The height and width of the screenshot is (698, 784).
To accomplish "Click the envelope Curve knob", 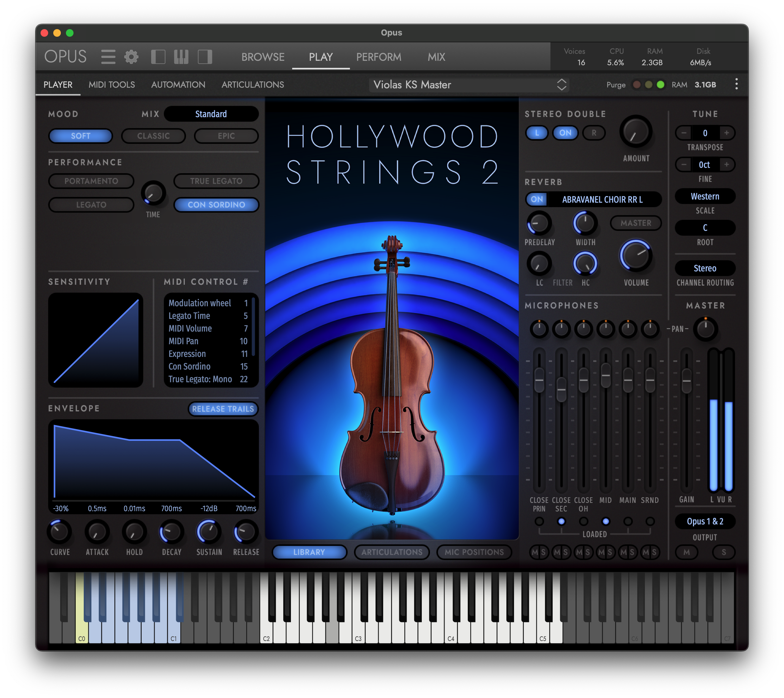I will coord(60,532).
